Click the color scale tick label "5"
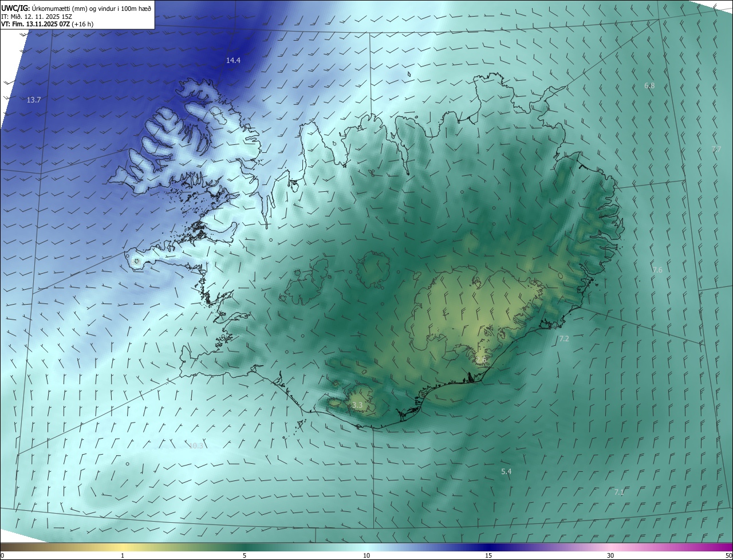Screen dimensions: 733x560 [245, 555]
